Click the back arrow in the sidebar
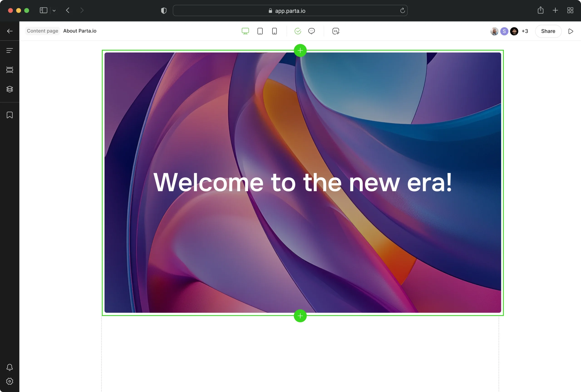 10,31
